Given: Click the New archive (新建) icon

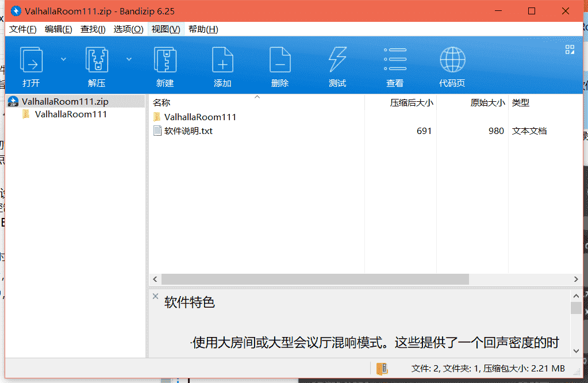Looking at the screenshot, I should point(165,60).
